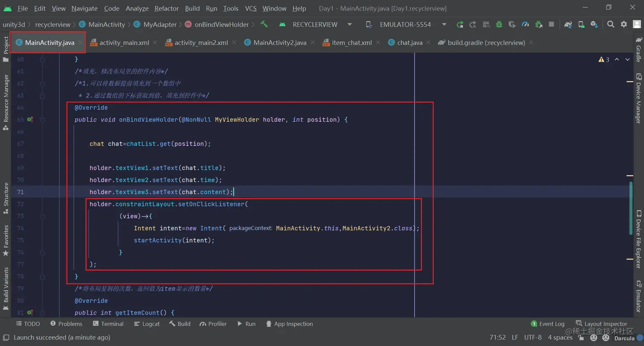Image resolution: width=644 pixels, height=346 pixels.
Task: Click the Debug app bug icon
Action: click(499, 25)
